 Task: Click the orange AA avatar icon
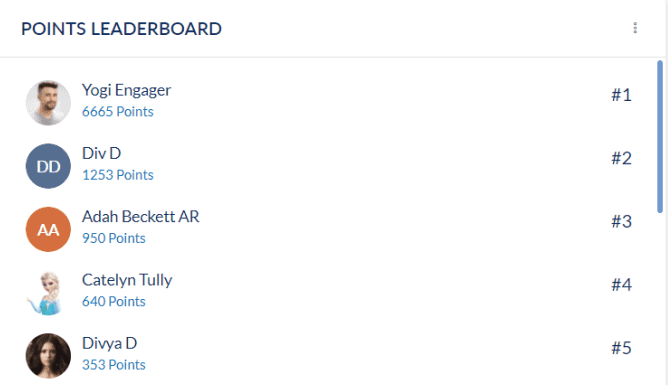click(48, 229)
